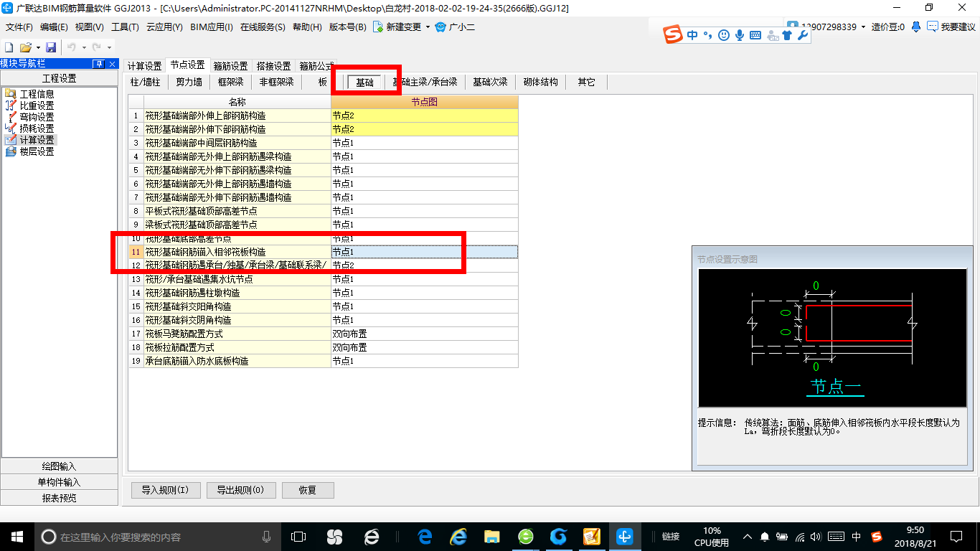Viewport: 980px width, 551px height.
Task: Open the BIM应用(I) menu
Action: point(212,27)
